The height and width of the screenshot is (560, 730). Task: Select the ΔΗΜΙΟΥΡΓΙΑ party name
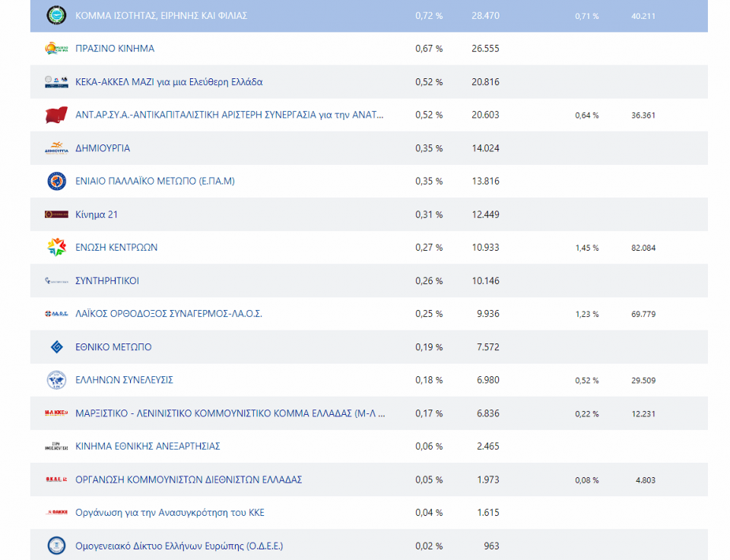pos(103,148)
